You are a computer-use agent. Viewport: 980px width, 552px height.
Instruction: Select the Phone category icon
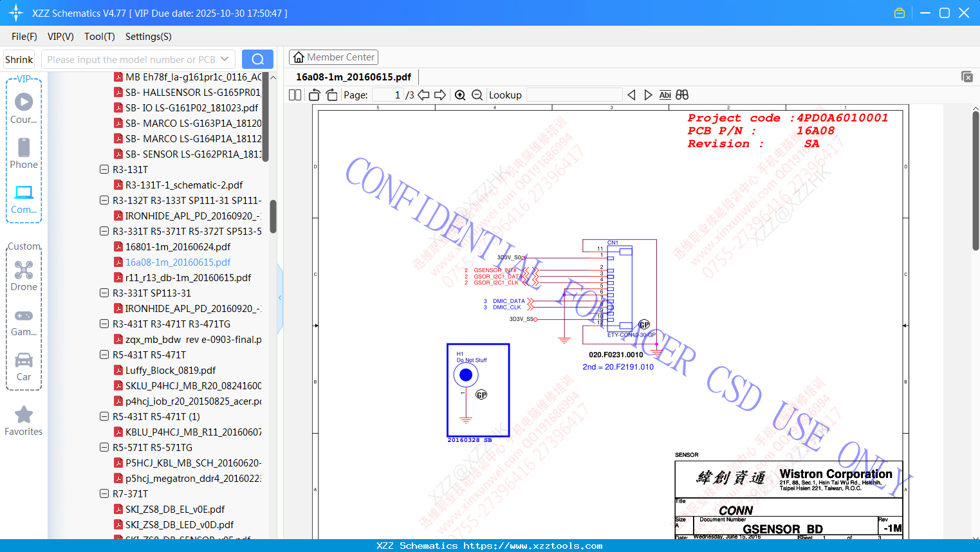click(x=24, y=153)
